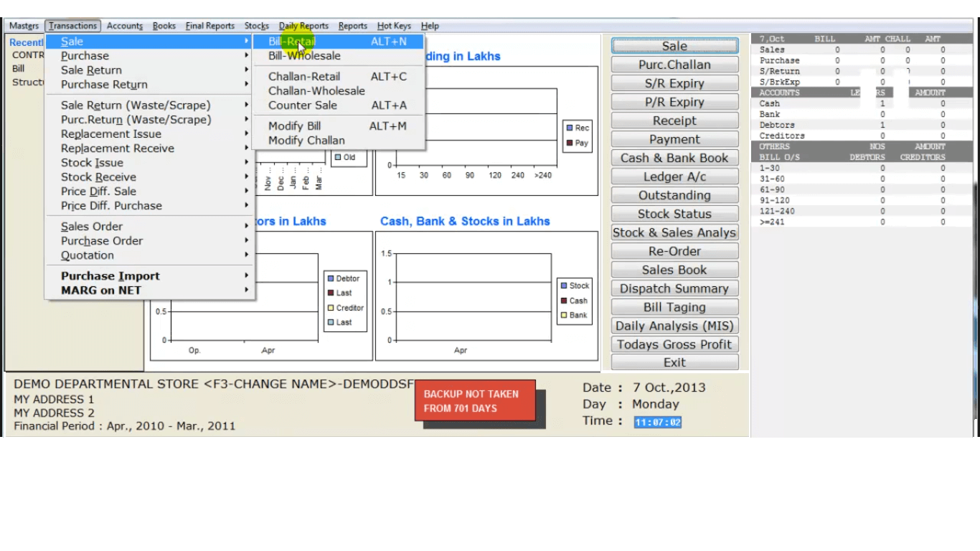This screenshot has height=551, width=980.
Task: Choose Bill-Wholesale from the Sale submenu
Action: coord(338,56)
